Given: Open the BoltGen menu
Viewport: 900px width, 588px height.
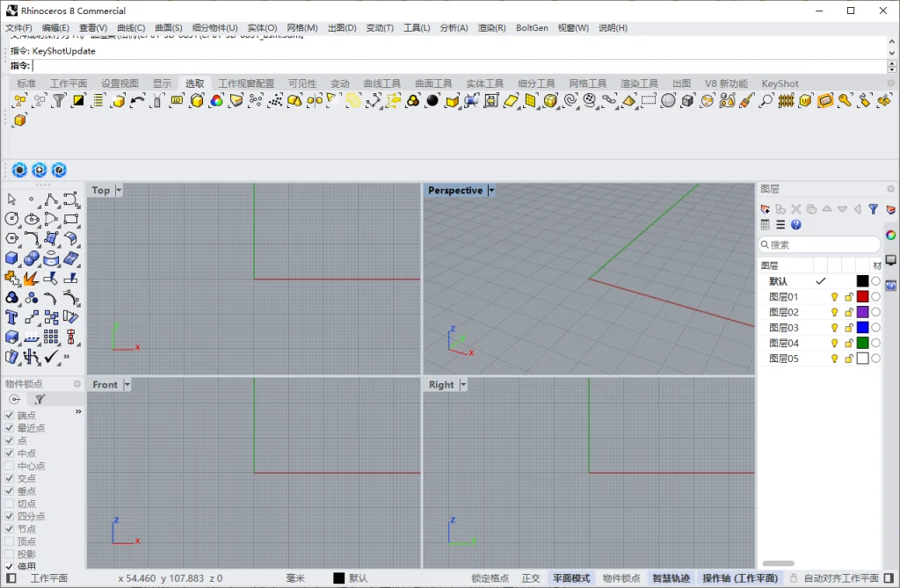Looking at the screenshot, I should point(532,27).
